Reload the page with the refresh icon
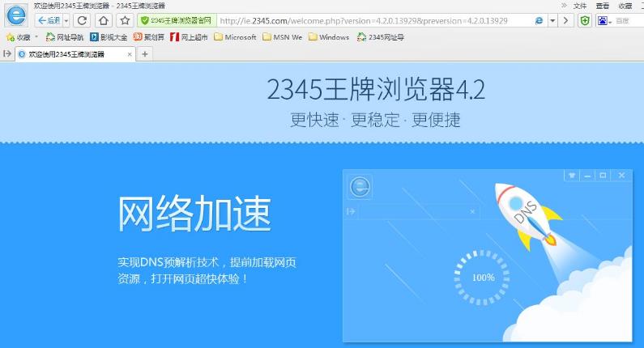This screenshot has width=644, height=348. tap(82, 20)
